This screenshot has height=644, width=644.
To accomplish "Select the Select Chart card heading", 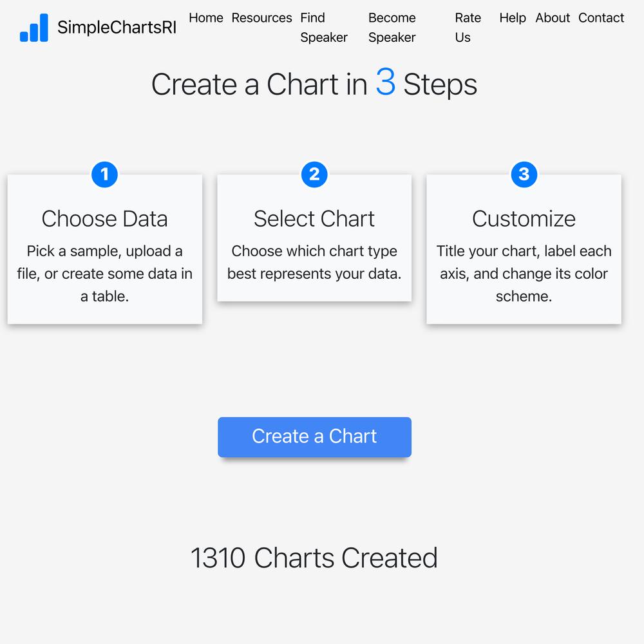I will (314, 218).
